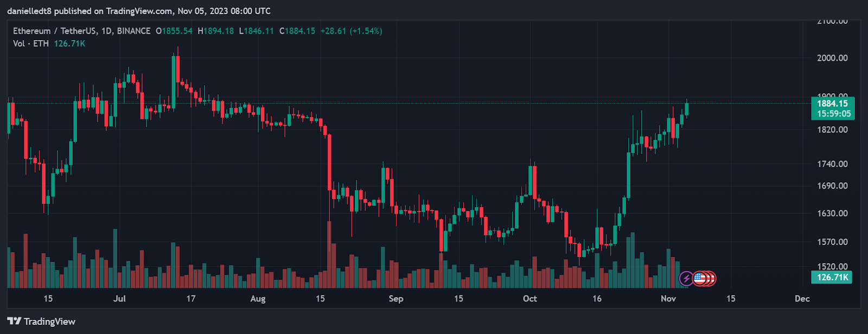Select the Vol · ETH indicator label
This screenshot has height=334, width=868.
click(31, 43)
